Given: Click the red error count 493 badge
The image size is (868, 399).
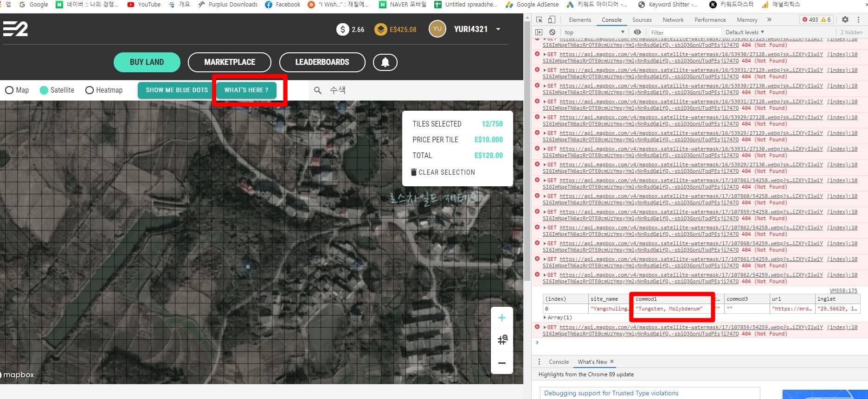Looking at the screenshot, I should (x=810, y=19).
